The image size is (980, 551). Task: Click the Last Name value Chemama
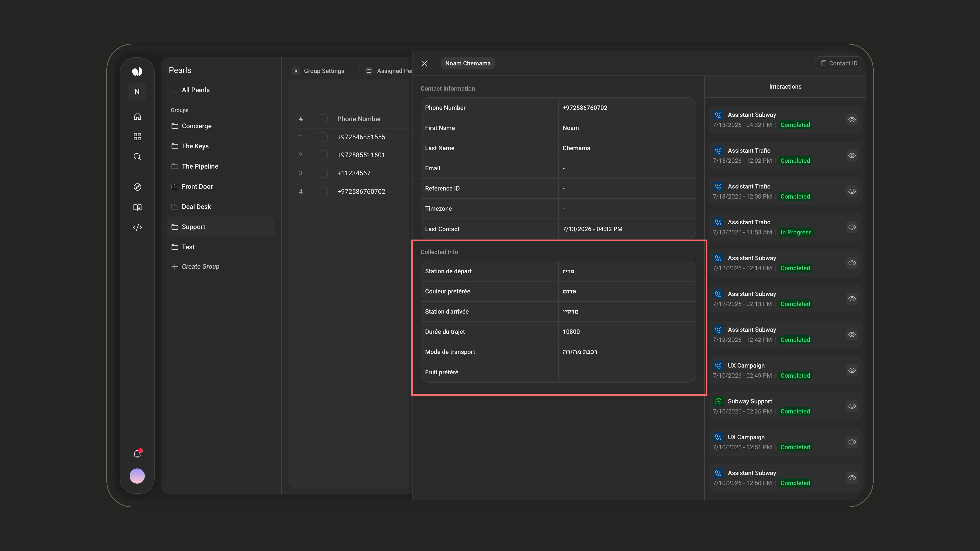[576, 148]
